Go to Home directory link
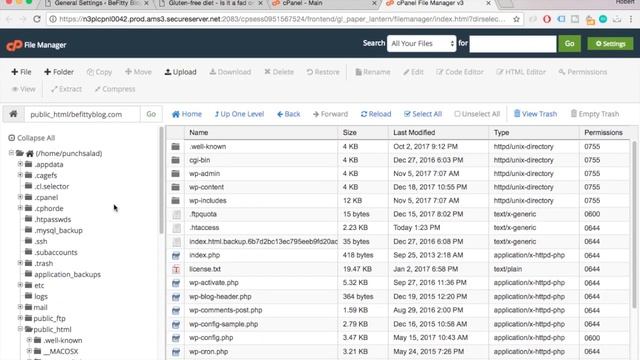The width and height of the screenshot is (640, 360). 187,114
